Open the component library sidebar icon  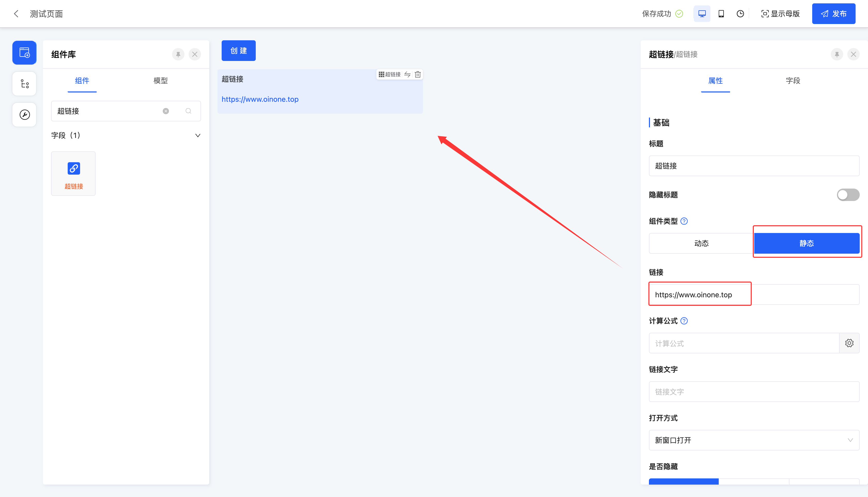(24, 53)
